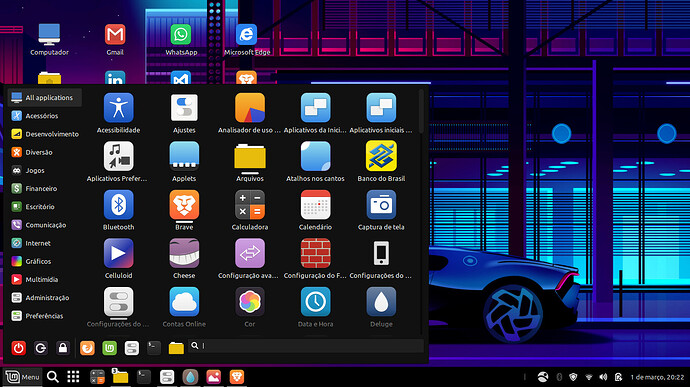
Task: Select the Preferências category
Action: pos(44,316)
